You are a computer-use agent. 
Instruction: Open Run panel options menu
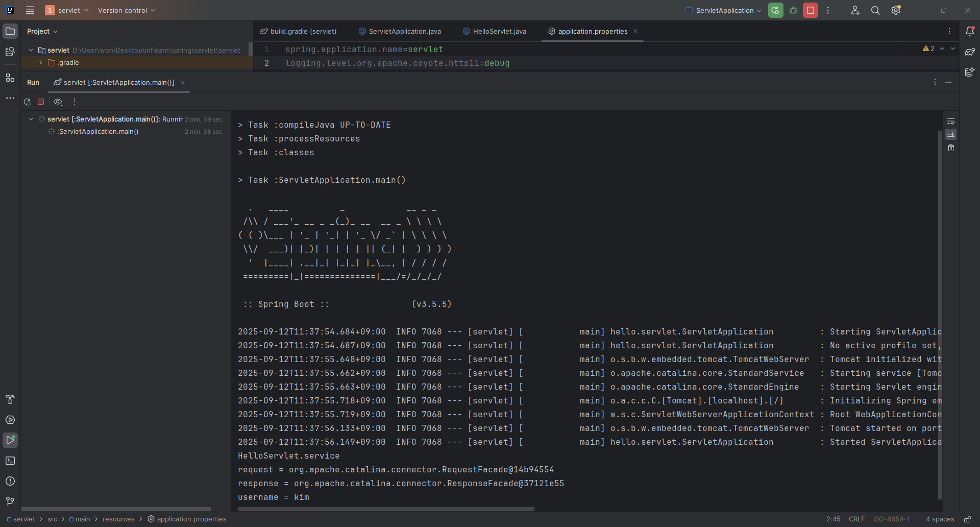pyautogui.click(x=935, y=82)
